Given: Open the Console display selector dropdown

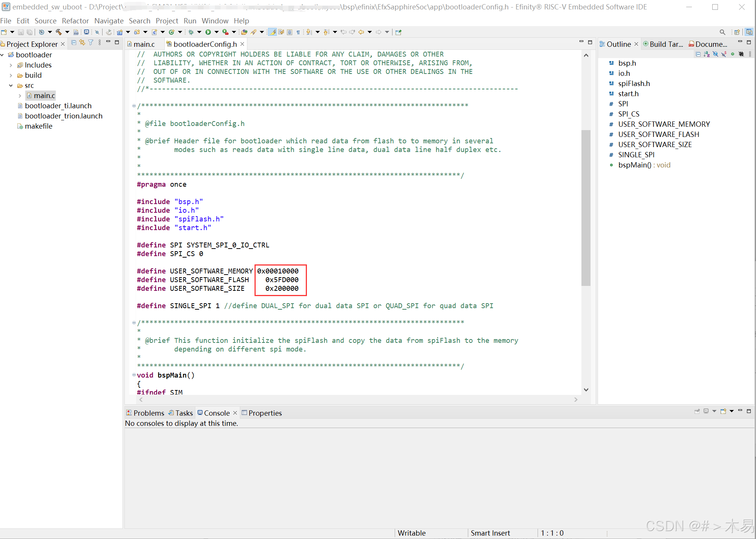Looking at the screenshot, I should [714, 411].
